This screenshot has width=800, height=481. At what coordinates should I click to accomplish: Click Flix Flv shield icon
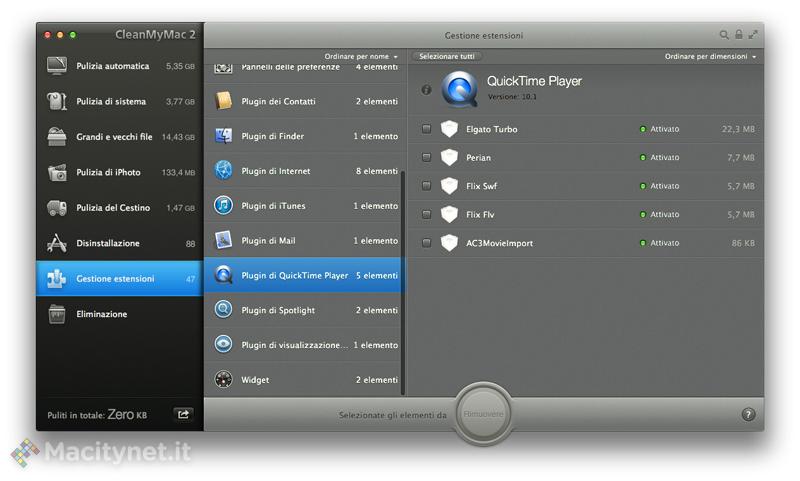pyautogui.click(x=449, y=214)
